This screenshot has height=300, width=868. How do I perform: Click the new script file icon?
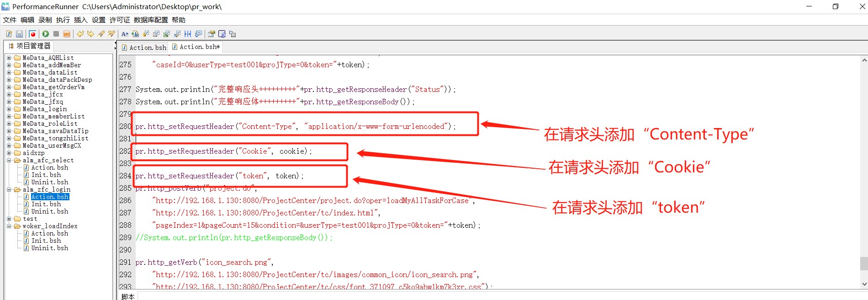(9, 34)
